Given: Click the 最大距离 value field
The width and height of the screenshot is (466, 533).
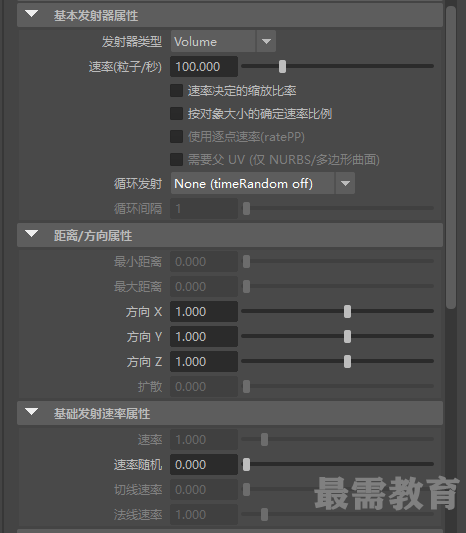Looking at the screenshot, I should (204, 287).
